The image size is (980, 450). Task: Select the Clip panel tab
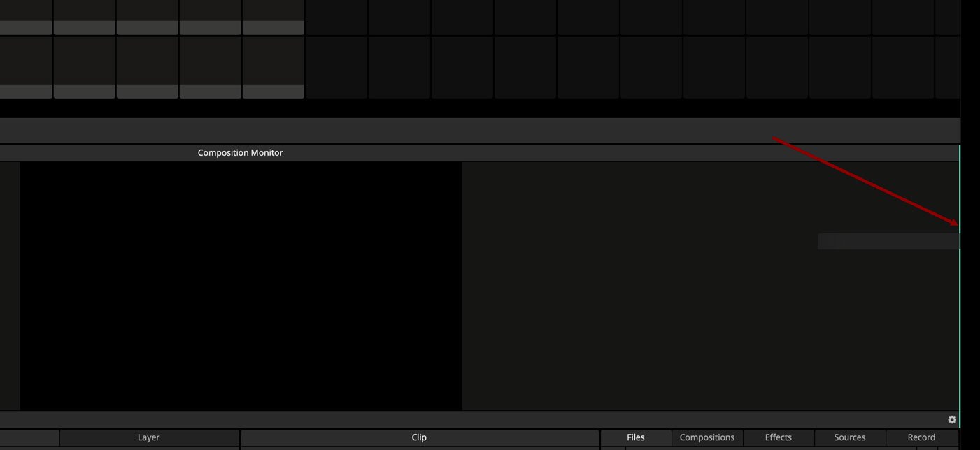pos(419,437)
